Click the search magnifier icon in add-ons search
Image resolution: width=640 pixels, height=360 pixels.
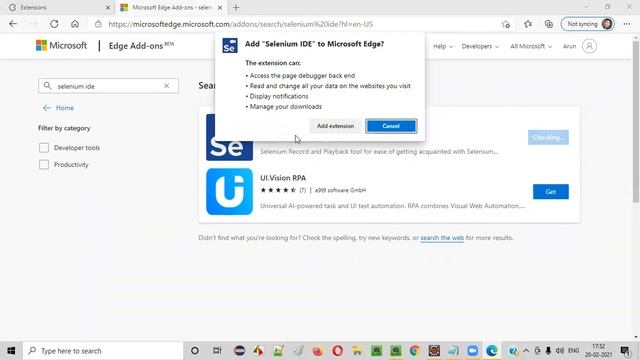tap(47, 86)
